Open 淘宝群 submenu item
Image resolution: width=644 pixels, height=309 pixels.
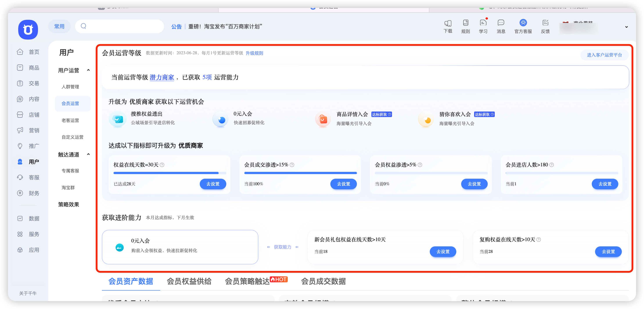click(68, 187)
